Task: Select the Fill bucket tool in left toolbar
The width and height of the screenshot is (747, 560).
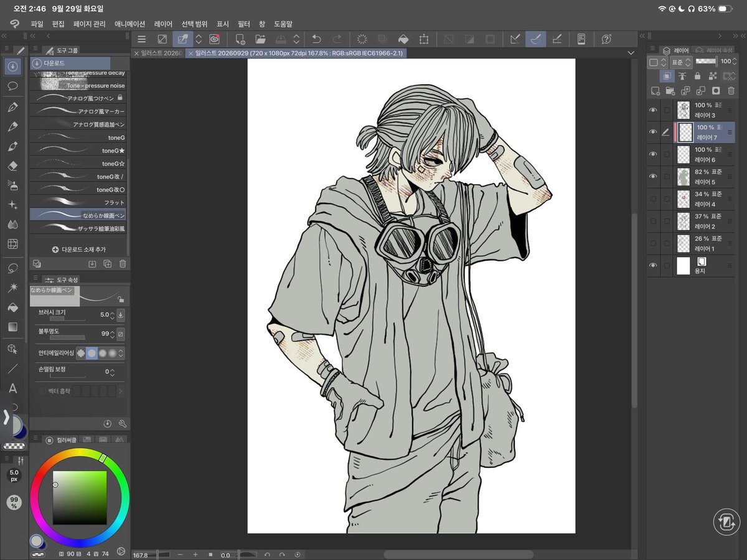Action: pos(12,307)
